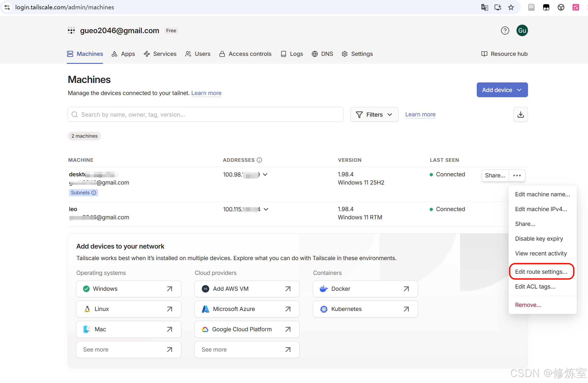Click the three-dot menu for desktop machine
This screenshot has width=588, height=383.
517,175
